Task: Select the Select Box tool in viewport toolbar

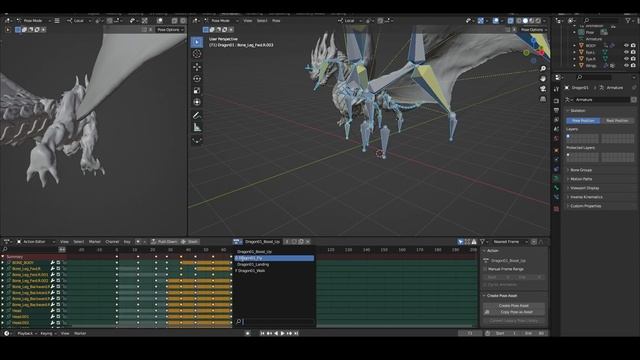Action: click(197, 42)
